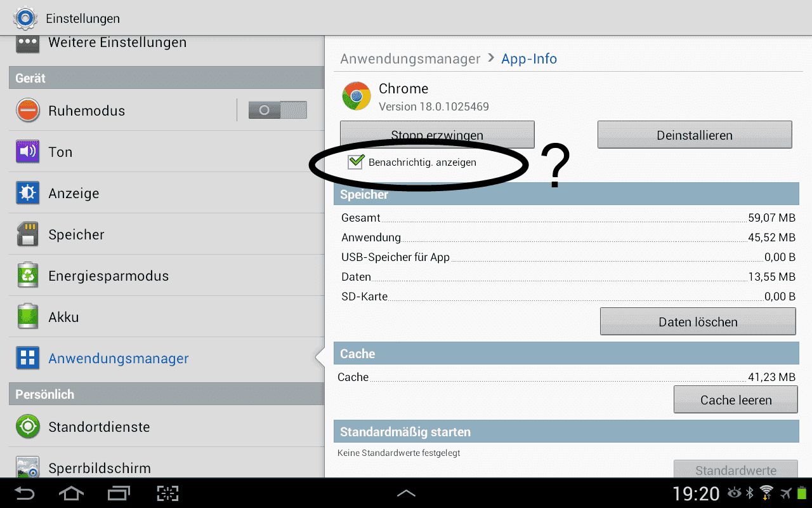
Task: Tap Keine Standardwerte festgelegt text
Action: click(398, 453)
